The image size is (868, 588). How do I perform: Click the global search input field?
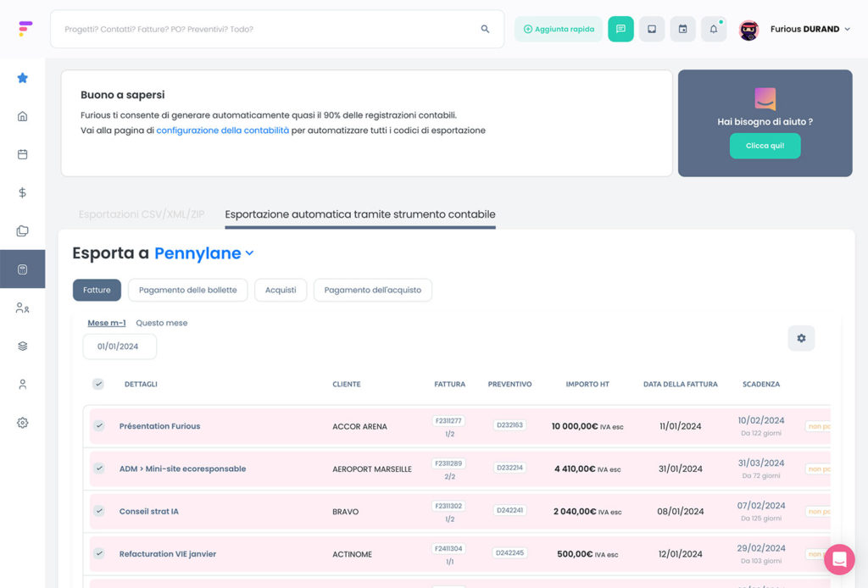277,30
